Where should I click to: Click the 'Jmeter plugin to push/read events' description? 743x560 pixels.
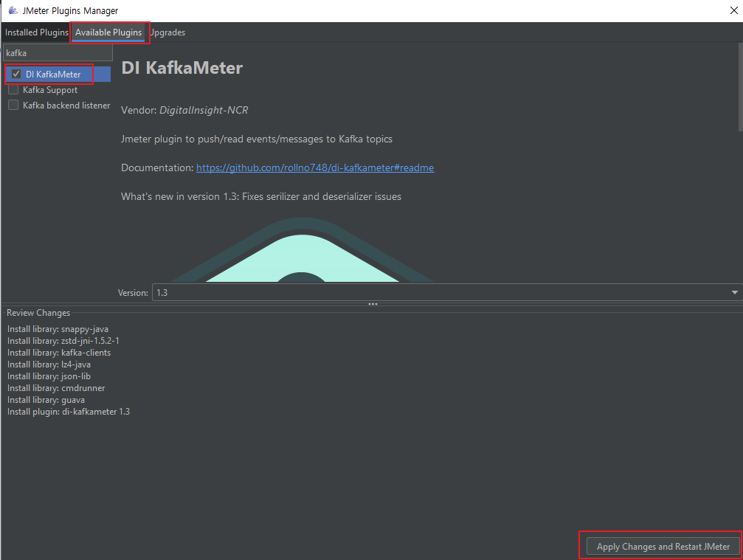pos(257,139)
